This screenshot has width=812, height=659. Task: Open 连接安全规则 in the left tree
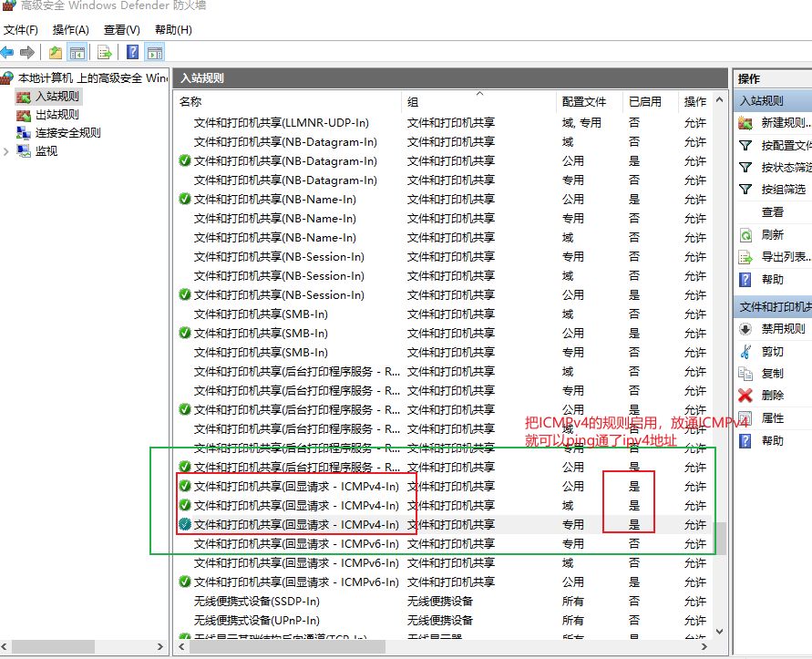click(67, 133)
